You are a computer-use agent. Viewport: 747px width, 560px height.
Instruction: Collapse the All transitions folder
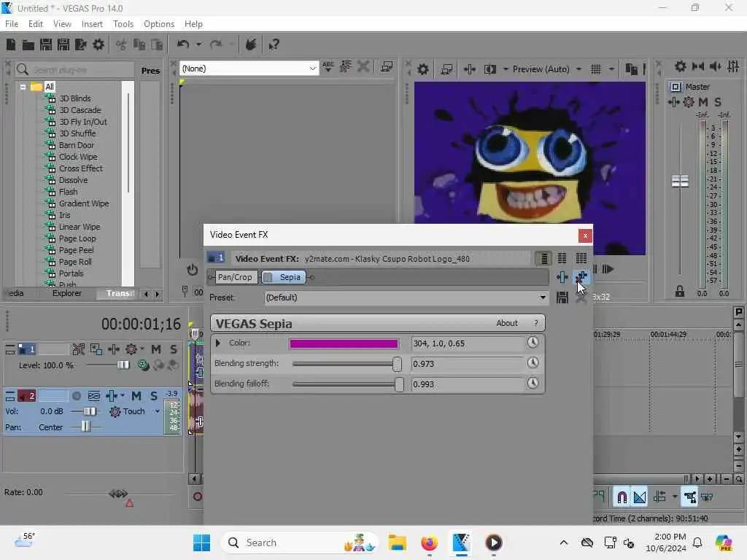(x=23, y=87)
